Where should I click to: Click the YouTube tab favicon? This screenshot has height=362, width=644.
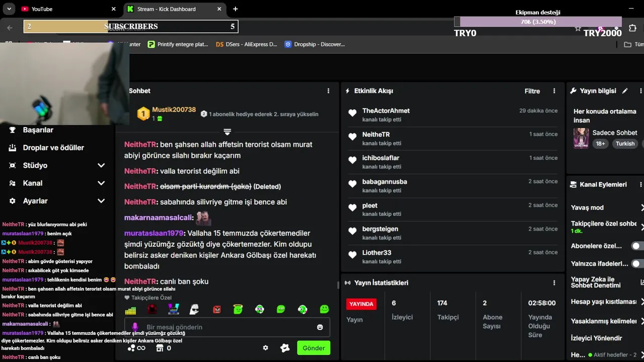(x=25, y=9)
